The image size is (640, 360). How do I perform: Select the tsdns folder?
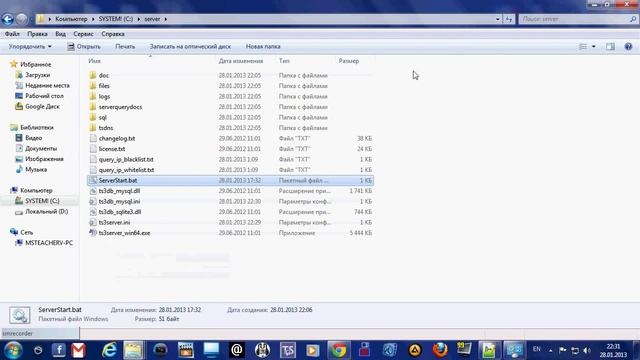106,128
